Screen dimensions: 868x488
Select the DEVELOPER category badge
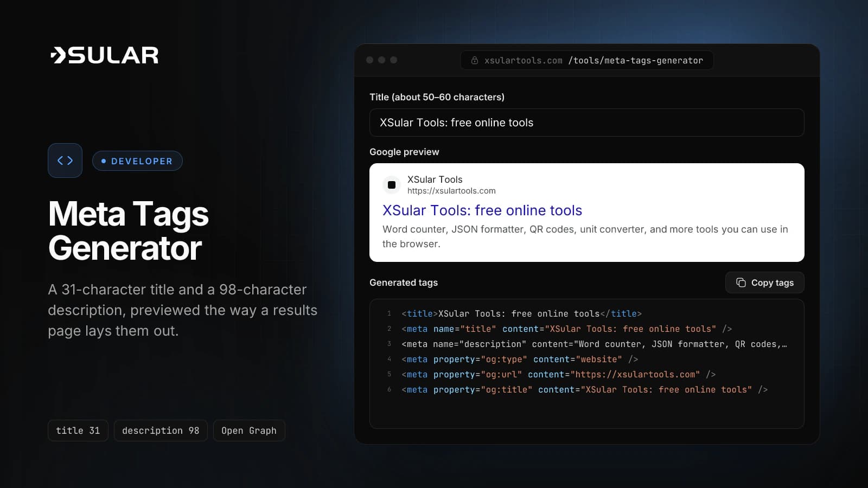point(137,161)
